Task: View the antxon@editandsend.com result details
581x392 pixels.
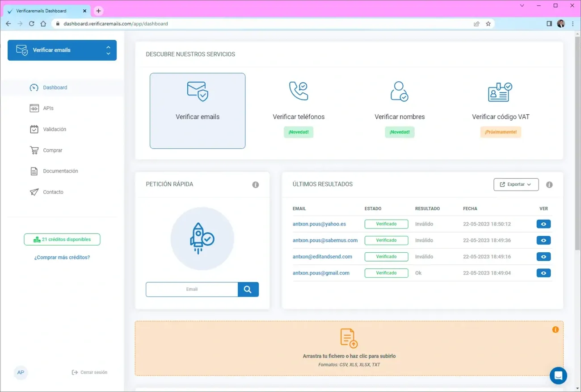Action: tap(543, 257)
